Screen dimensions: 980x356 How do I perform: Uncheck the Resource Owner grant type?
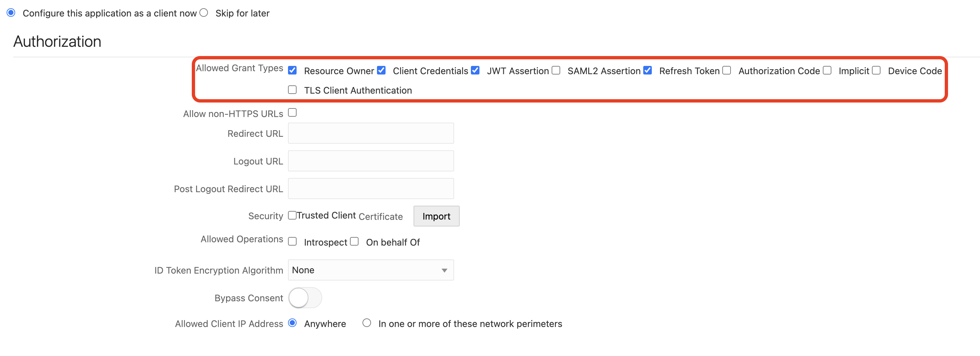pyautogui.click(x=292, y=71)
